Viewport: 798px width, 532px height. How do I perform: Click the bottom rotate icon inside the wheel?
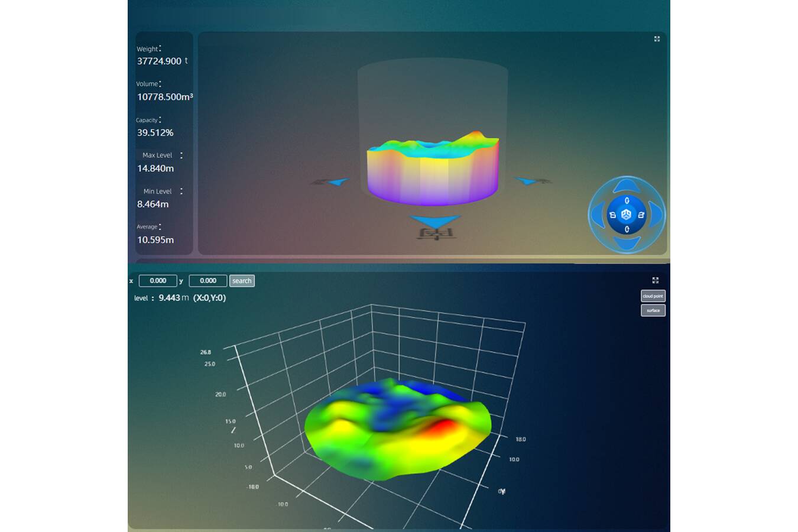627,229
